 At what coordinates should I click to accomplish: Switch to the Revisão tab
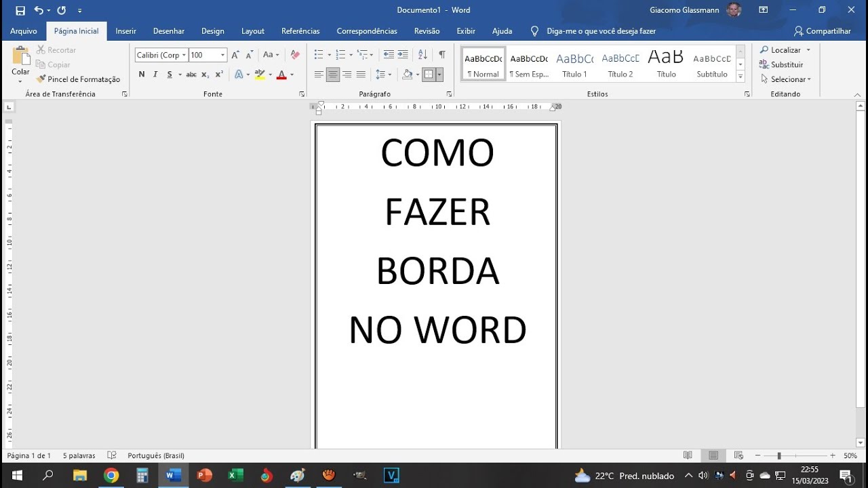pyautogui.click(x=427, y=31)
